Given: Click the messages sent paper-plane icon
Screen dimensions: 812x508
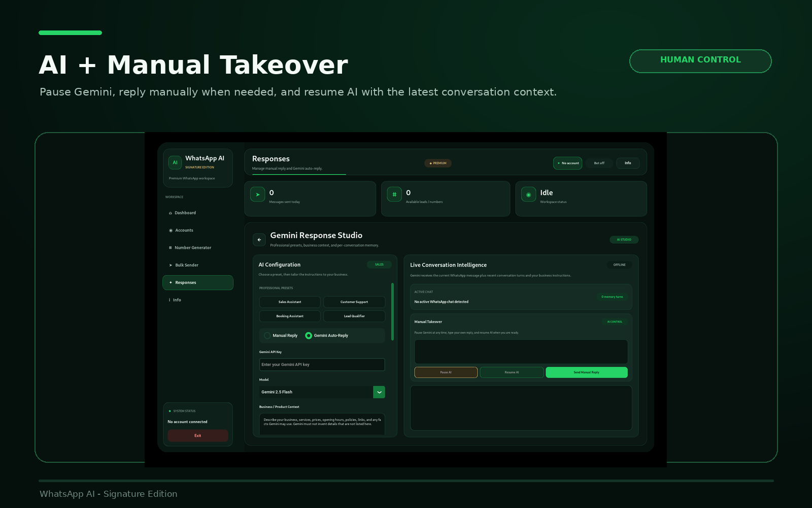Looking at the screenshot, I should (258, 195).
